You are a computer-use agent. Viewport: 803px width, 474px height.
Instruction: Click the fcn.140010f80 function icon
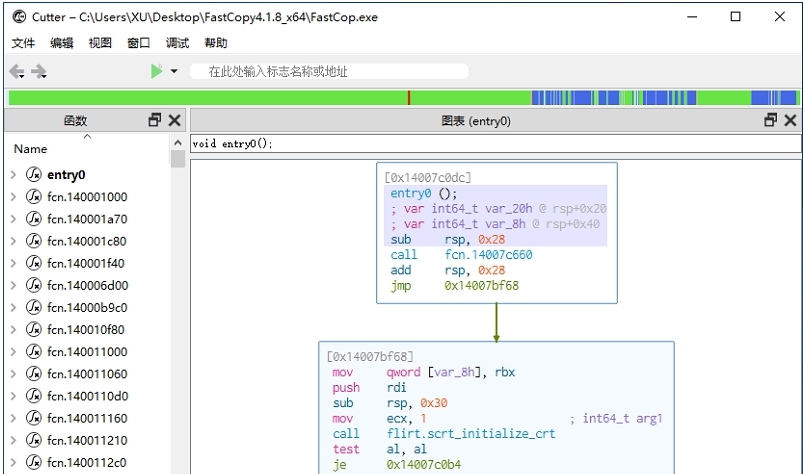tap(34, 329)
